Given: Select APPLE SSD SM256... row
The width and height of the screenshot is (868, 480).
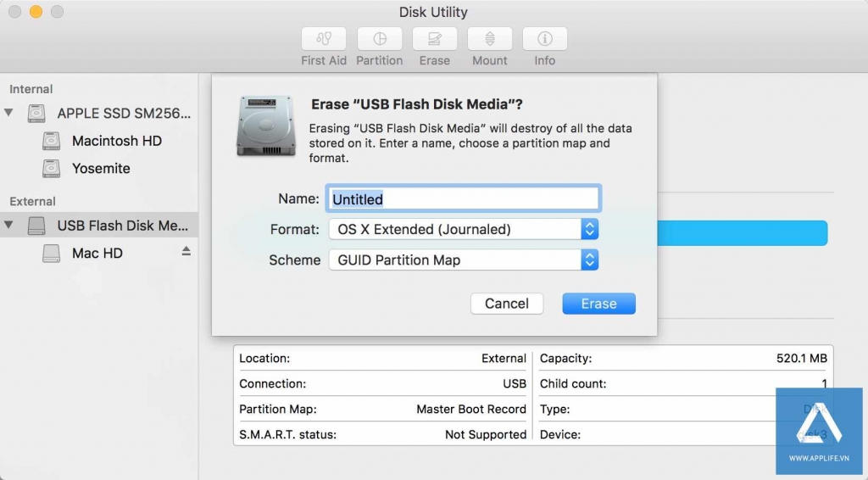Looking at the screenshot, I should tap(99, 114).
